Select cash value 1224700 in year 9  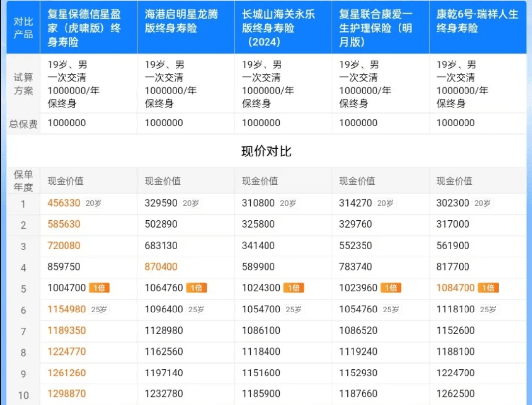(456, 373)
